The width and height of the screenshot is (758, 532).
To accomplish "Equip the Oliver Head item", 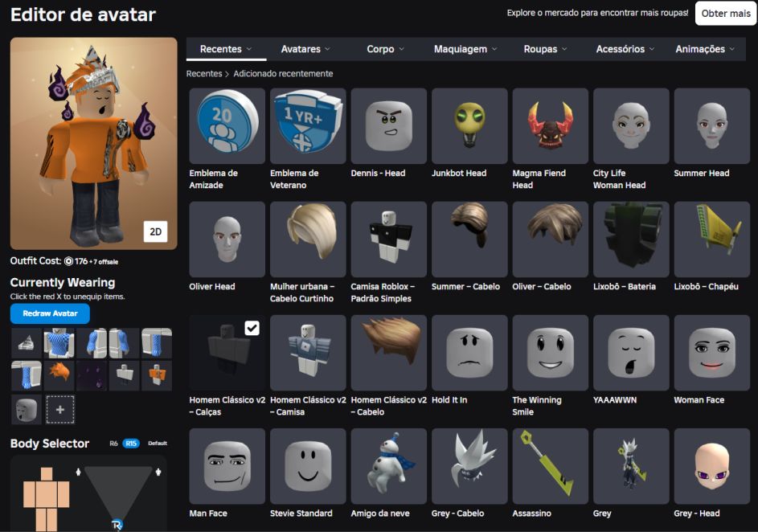I will 227,239.
